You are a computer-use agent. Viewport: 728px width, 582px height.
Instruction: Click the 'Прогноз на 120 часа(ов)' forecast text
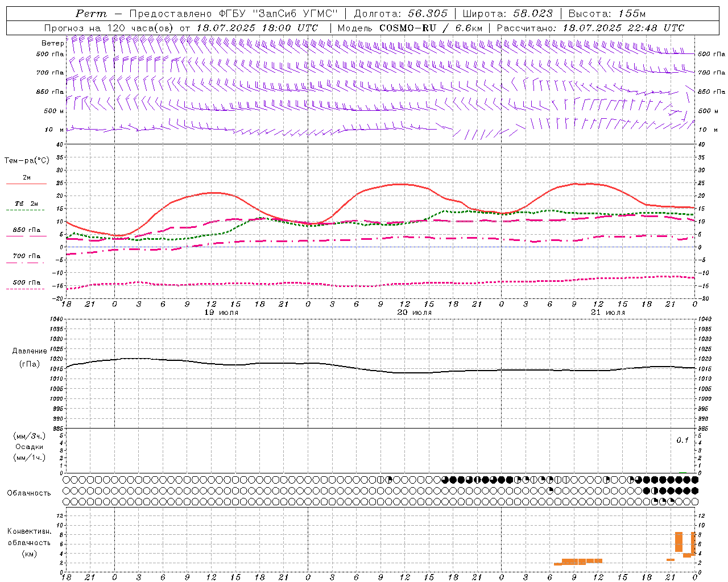(x=110, y=28)
